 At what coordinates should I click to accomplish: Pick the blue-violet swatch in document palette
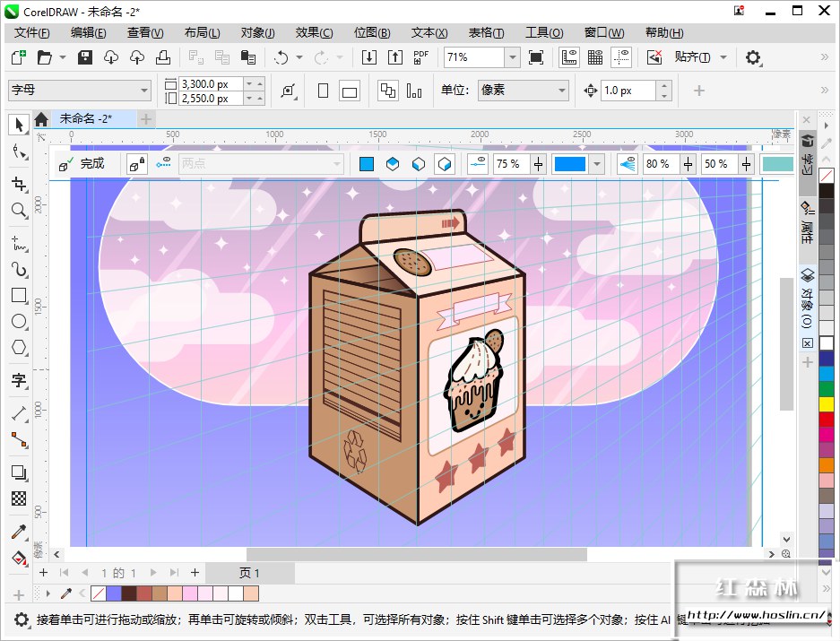pos(114,593)
